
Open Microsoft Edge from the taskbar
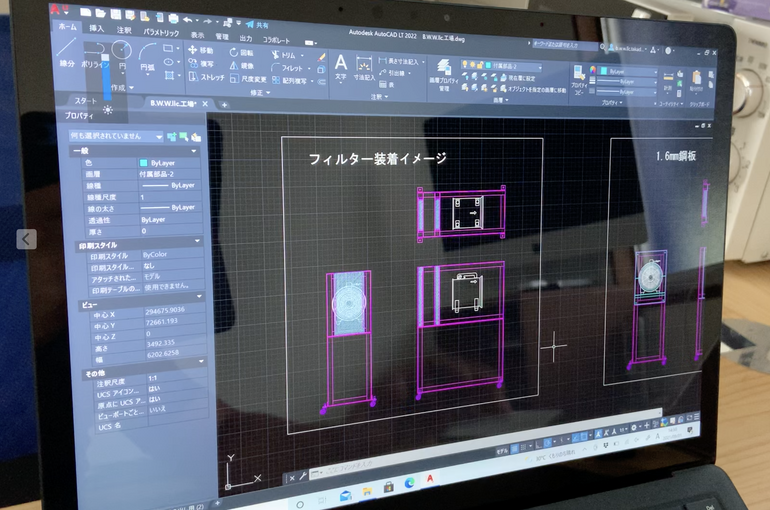point(409,483)
